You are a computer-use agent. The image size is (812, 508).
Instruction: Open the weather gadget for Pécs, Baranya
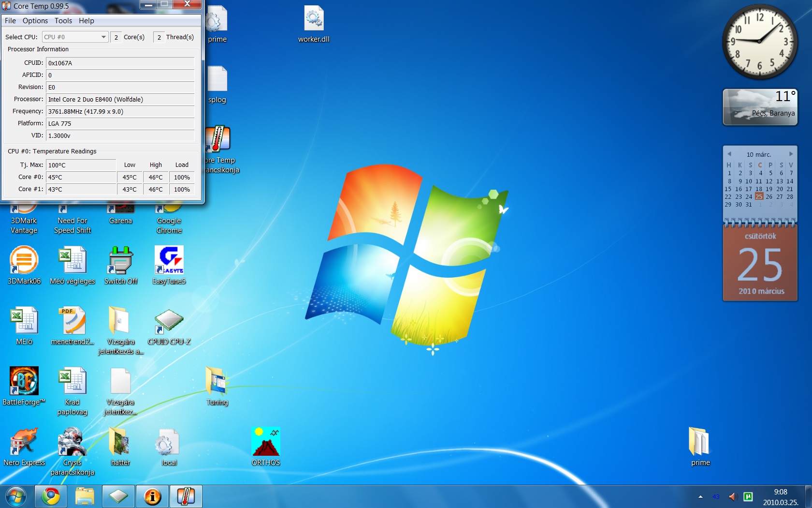(x=760, y=107)
